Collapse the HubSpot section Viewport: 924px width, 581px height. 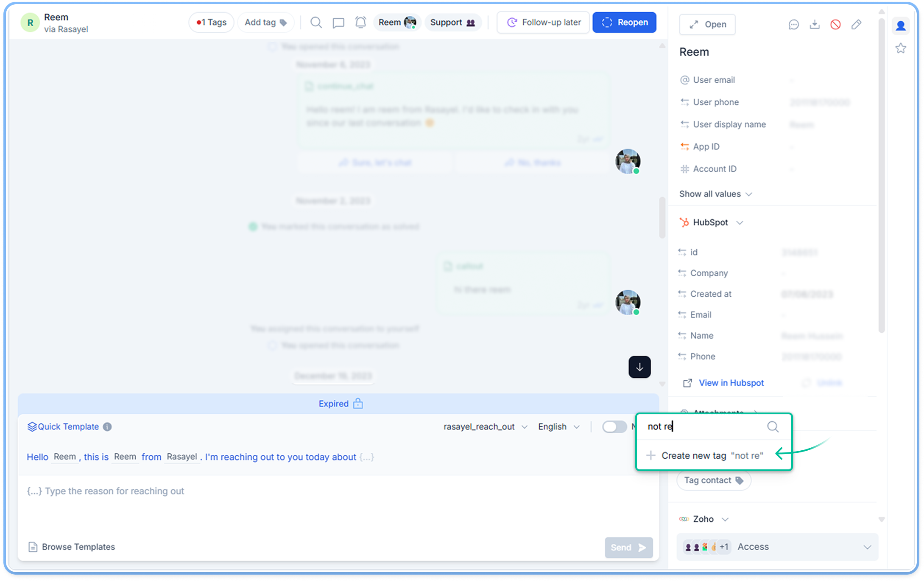coord(740,223)
